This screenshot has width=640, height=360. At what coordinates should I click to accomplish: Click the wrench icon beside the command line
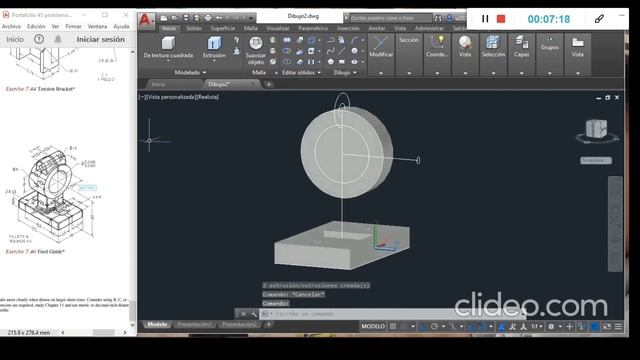tap(254, 314)
